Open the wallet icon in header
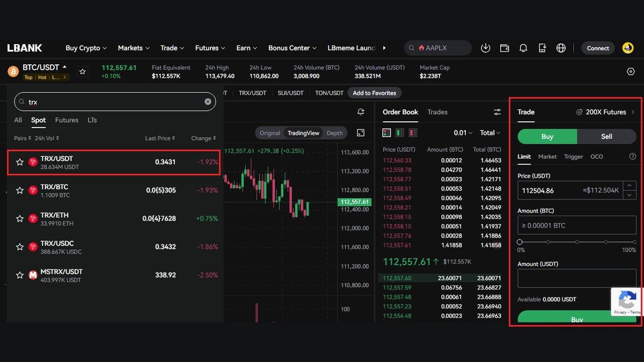This screenshot has width=644, height=362. pyautogui.click(x=504, y=48)
